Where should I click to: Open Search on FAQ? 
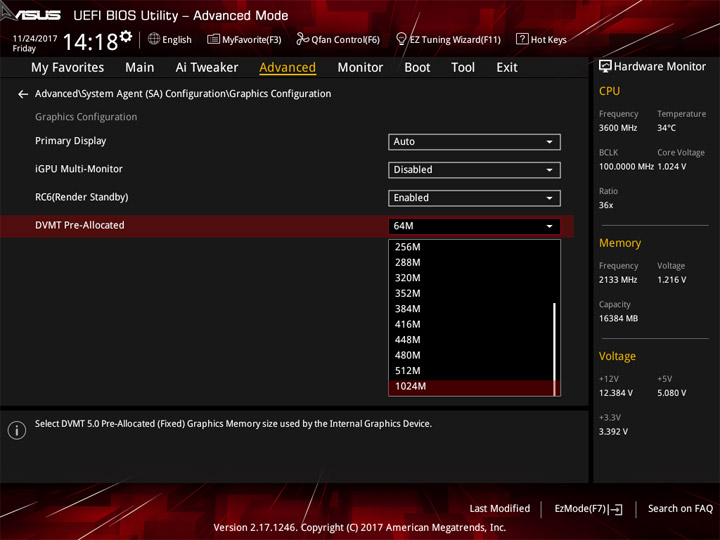[x=680, y=509]
